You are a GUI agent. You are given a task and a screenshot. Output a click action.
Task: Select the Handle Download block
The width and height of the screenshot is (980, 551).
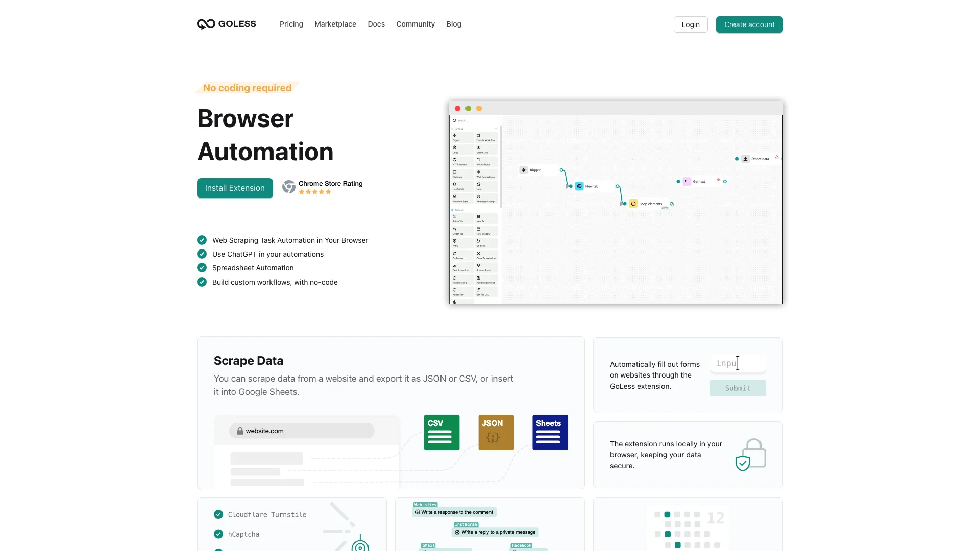[486, 280]
